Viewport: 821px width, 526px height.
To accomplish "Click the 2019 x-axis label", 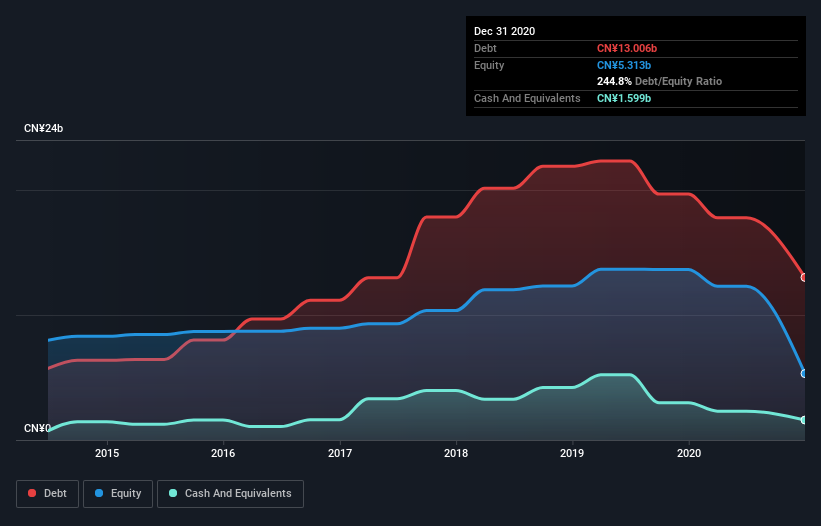I will (x=572, y=453).
